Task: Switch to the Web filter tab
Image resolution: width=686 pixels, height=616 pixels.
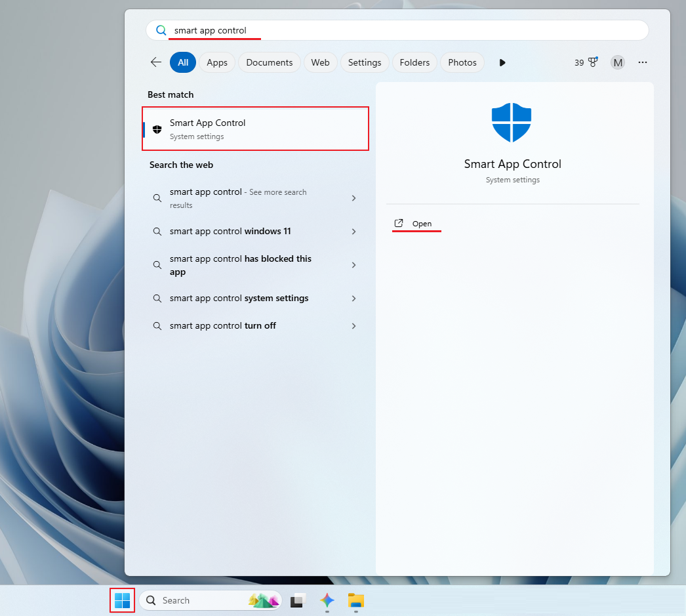Action: (x=320, y=62)
